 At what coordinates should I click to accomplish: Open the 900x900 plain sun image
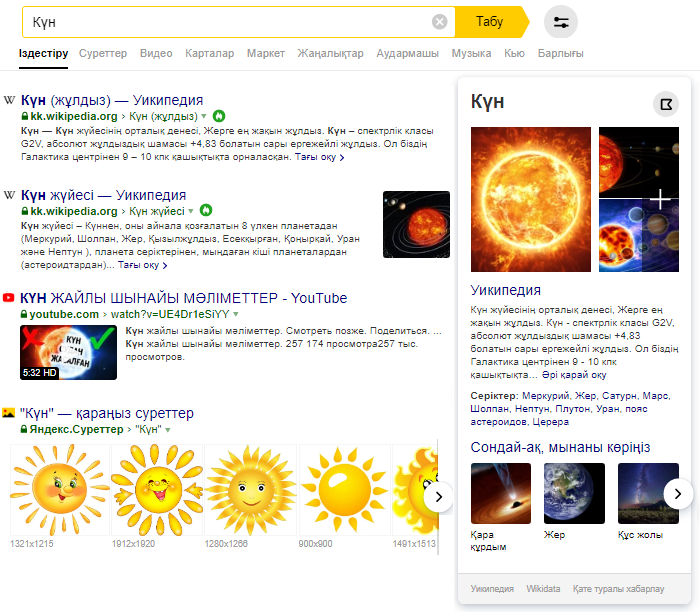click(x=344, y=490)
